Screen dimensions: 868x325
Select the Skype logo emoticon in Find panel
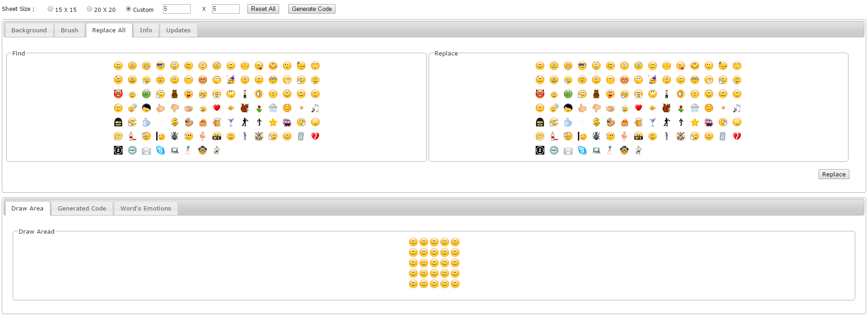pyautogui.click(x=160, y=150)
